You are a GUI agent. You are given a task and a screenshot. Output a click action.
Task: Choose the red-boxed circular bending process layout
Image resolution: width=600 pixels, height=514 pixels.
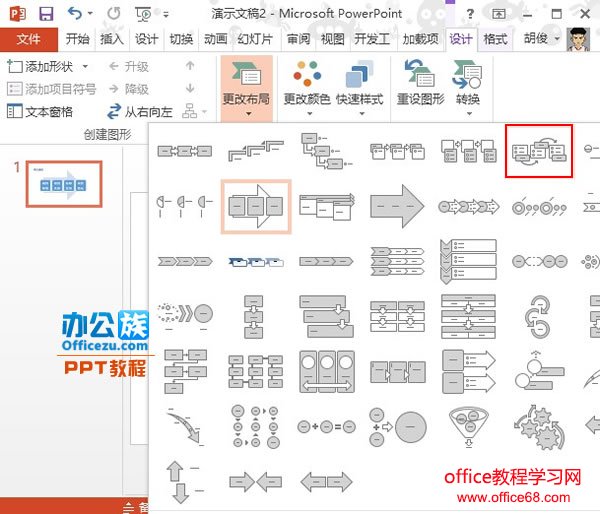coord(539,151)
